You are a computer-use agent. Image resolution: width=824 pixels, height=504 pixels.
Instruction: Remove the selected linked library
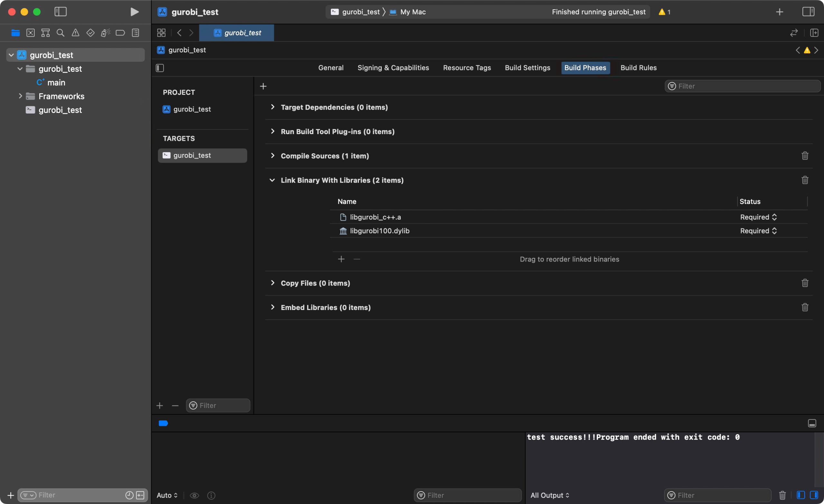point(357,259)
